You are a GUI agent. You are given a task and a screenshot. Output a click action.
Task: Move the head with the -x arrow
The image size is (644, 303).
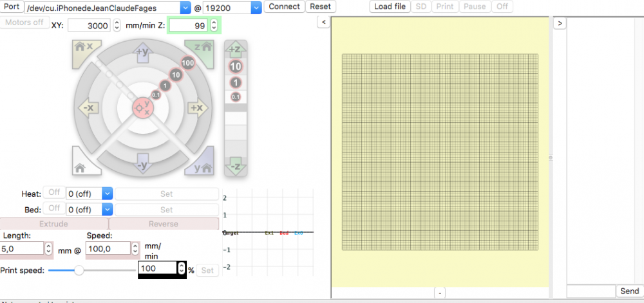pos(88,108)
